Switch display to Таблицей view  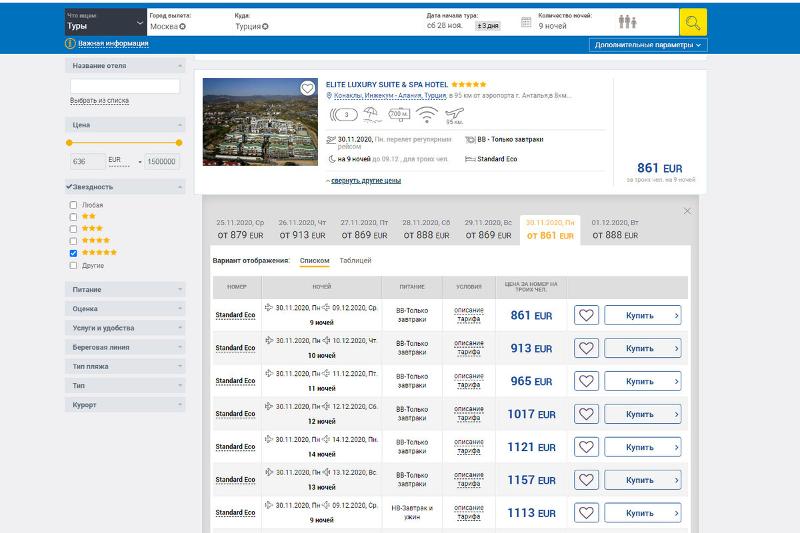tap(355, 261)
